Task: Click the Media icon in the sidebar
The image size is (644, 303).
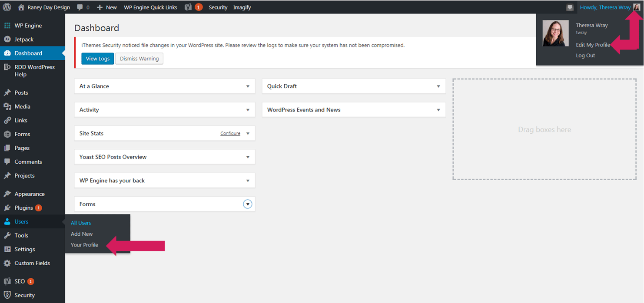Action: click(x=7, y=106)
